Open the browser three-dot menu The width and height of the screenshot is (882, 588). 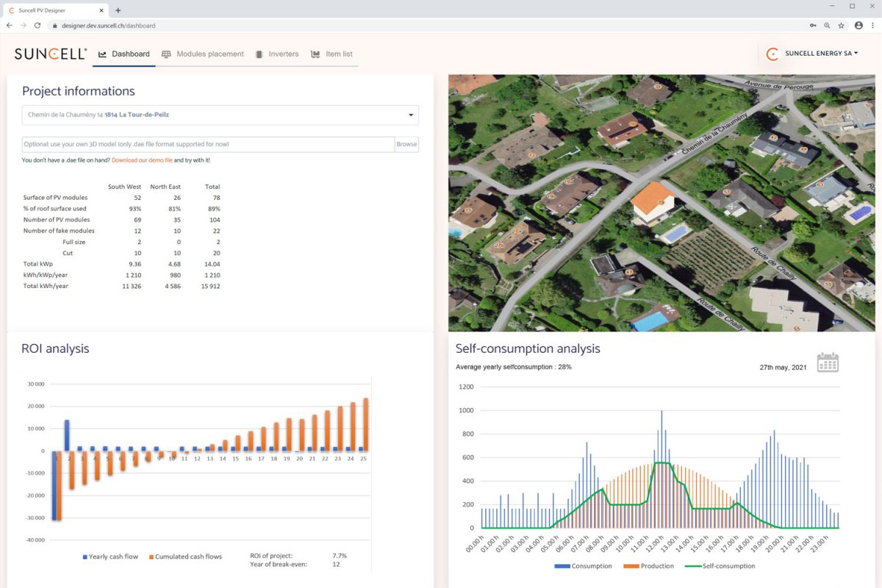pos(872,25)
